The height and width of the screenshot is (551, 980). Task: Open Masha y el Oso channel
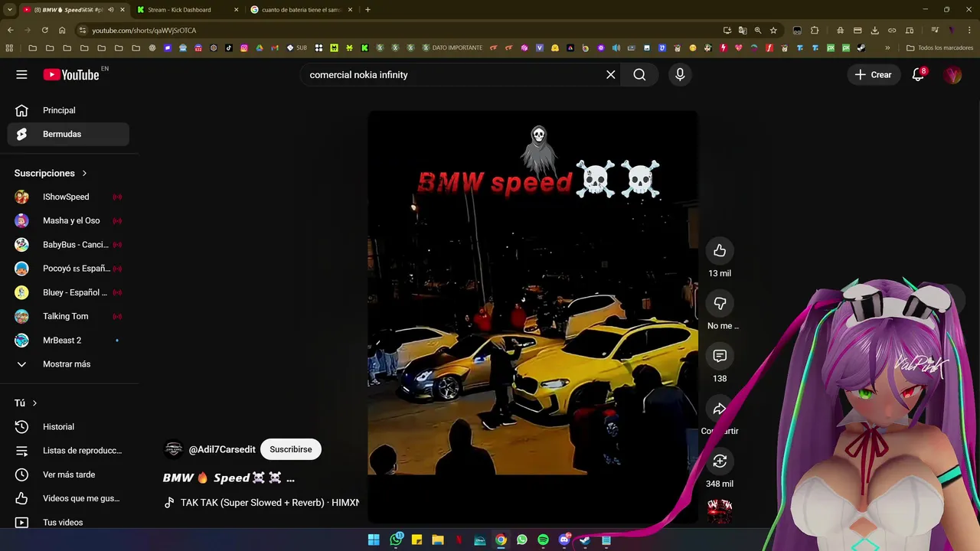click(68, 220)
